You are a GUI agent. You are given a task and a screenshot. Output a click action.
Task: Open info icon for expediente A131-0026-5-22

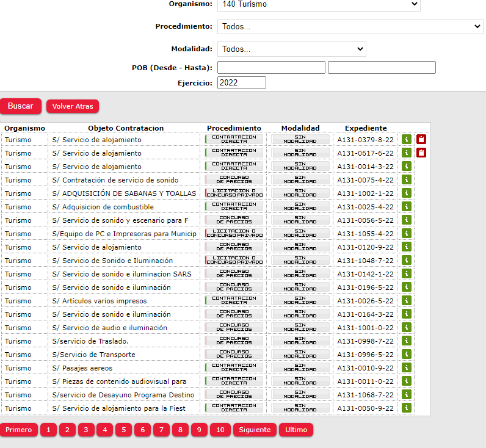pyautogui.click(x=407, y=300)
